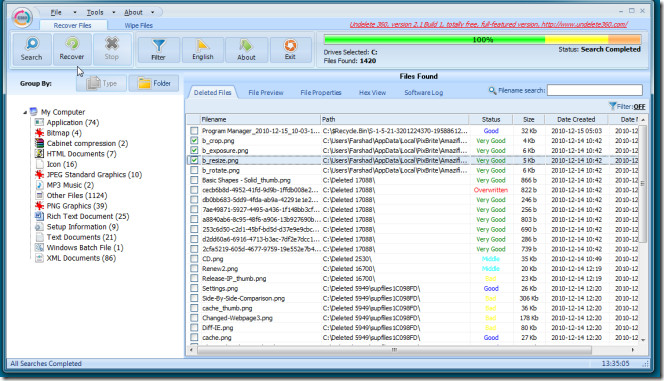
Task: Select MP3 Music (2) category
Action: tap(70, 185)
